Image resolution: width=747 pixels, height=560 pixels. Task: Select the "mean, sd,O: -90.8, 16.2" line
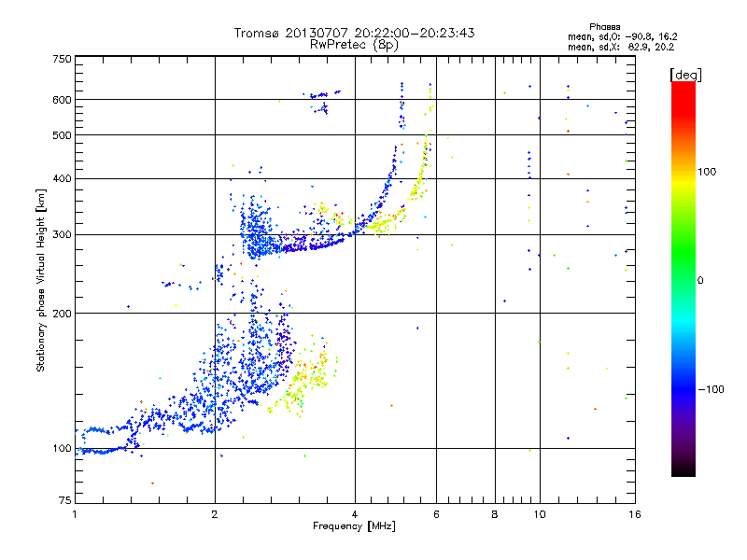pos(622,36)
